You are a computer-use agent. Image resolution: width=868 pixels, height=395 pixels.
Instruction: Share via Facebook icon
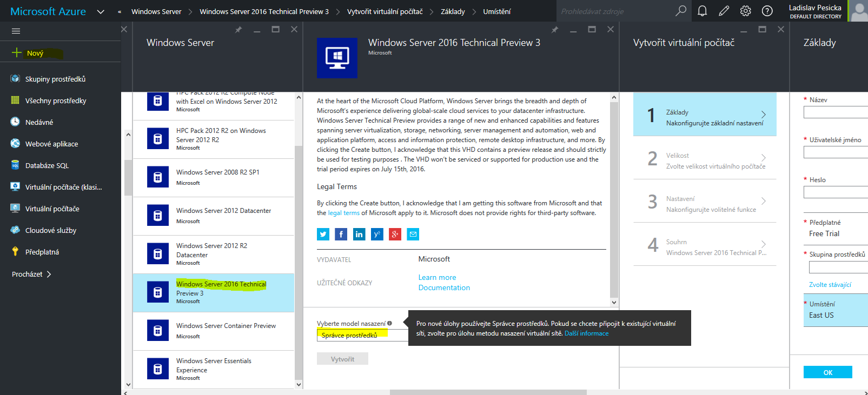341,234
